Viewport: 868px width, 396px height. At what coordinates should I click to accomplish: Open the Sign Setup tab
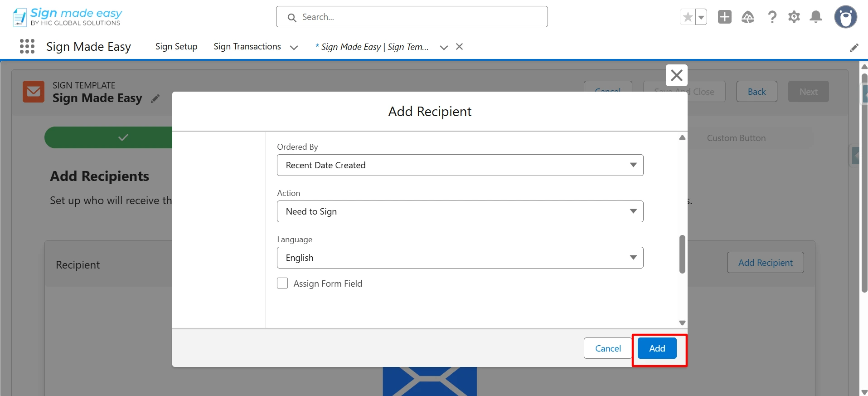[176, 47]
